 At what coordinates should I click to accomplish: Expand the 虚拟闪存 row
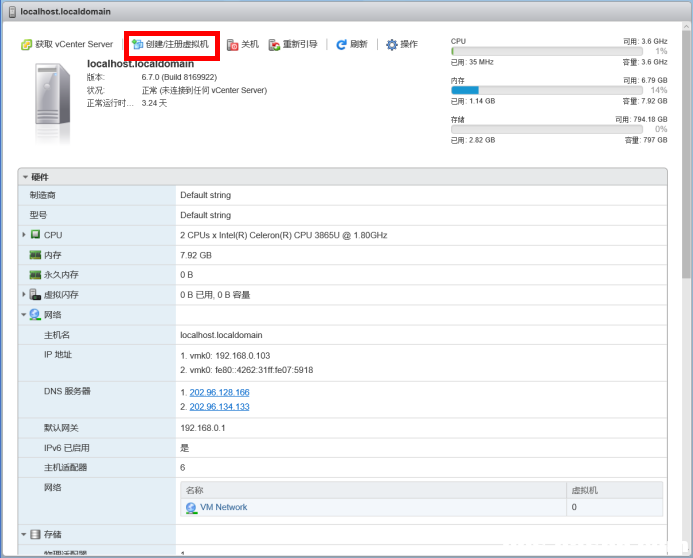pyautogui.click(x=24, y=295)
